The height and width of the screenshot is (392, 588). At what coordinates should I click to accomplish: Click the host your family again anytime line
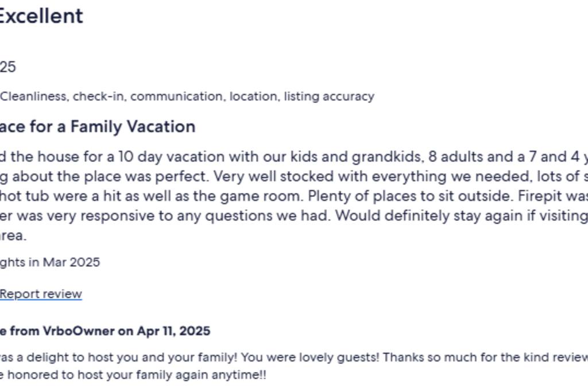coord(133,375)
